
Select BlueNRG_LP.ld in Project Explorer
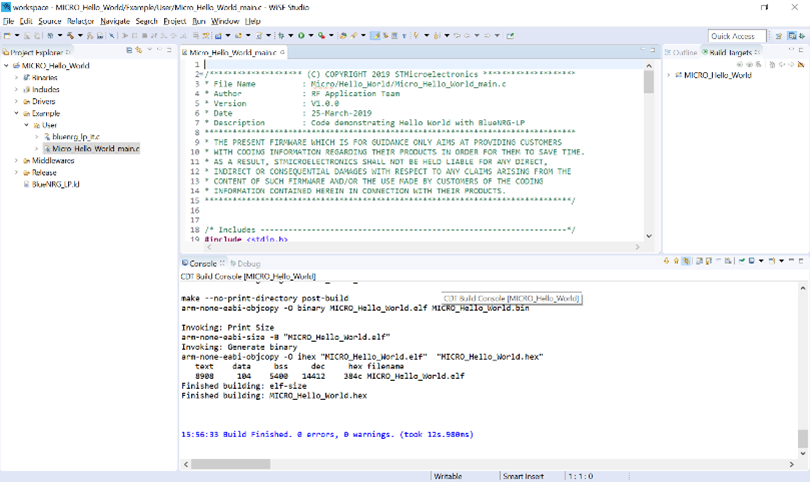click(55, 184)
